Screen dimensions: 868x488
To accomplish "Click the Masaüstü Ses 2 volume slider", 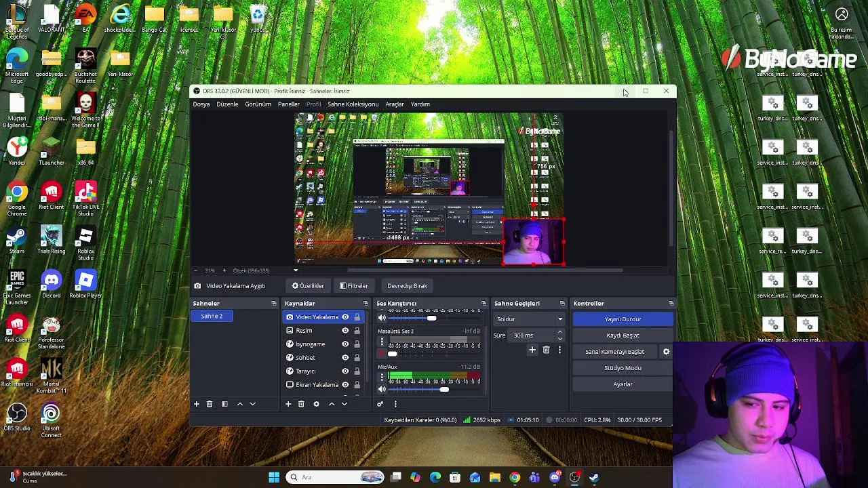I will (x=435, y=354).
